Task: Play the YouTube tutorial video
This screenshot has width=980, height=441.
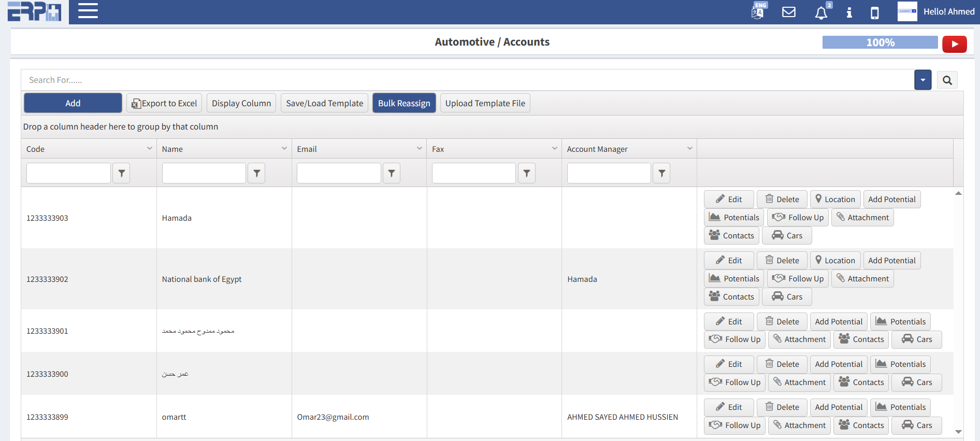Action: pyautogui.click(x=954, y=44)
